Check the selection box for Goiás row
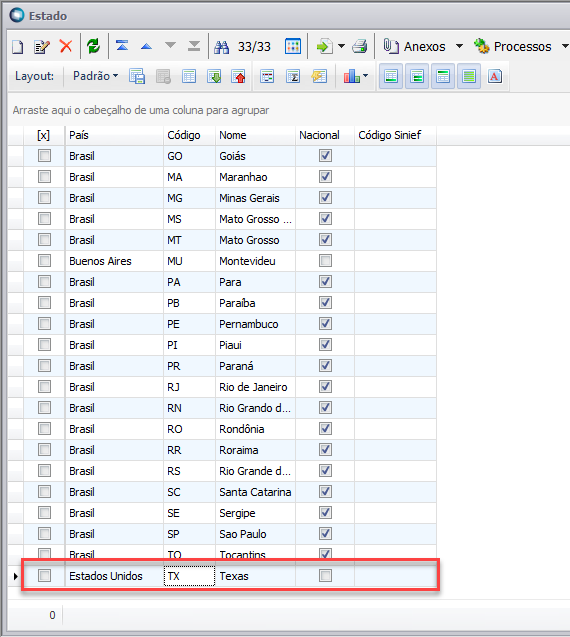570x637 pixels. click(44, 156)
